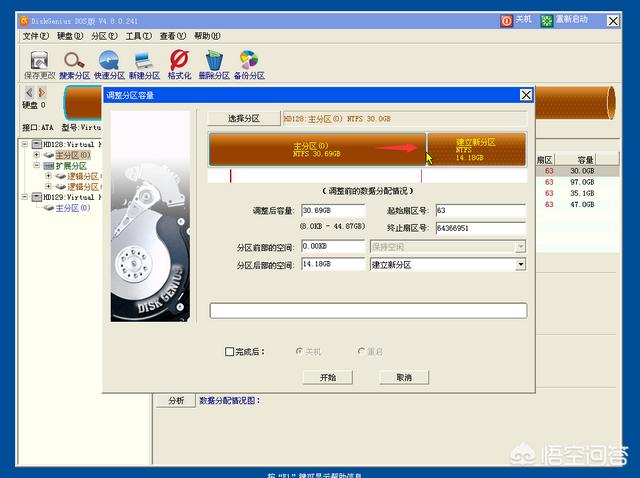The height and width of the screenshot is (478, 640).
Task: Open the View (查看) menu
Action: pyautogui.click(x=173, y=36)
